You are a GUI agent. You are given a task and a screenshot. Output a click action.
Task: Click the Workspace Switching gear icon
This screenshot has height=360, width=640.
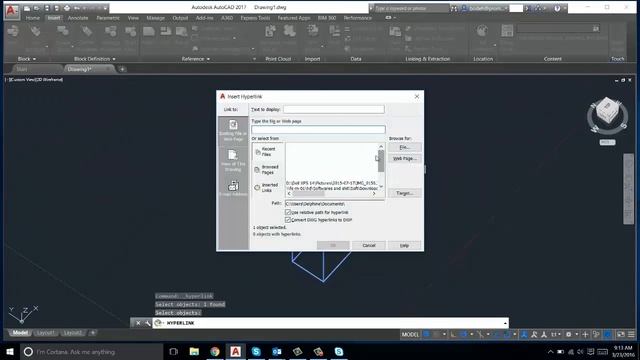tap(569, 334)
